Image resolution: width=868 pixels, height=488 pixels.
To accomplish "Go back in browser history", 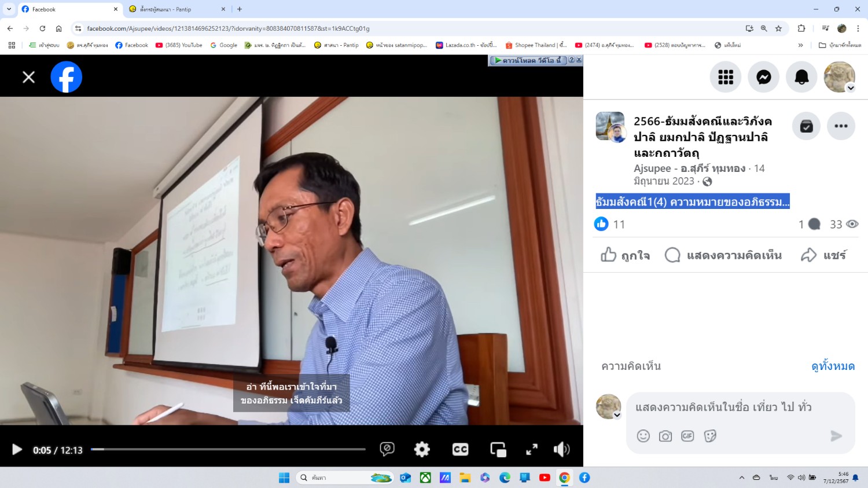I will tap(10, 28).
